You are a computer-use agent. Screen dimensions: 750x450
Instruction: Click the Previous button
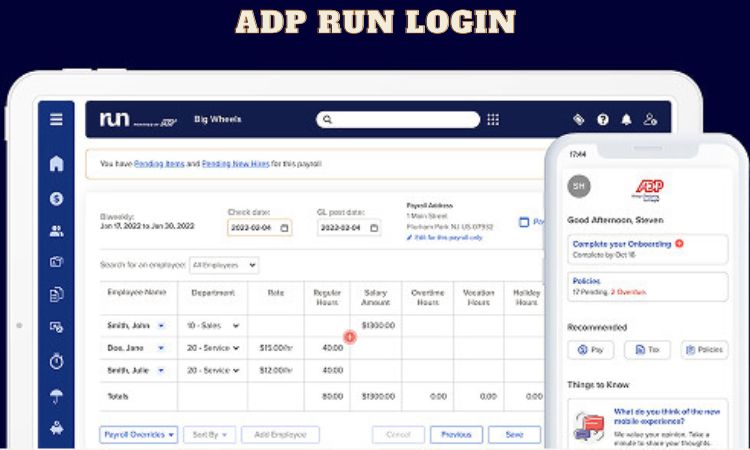456,435
